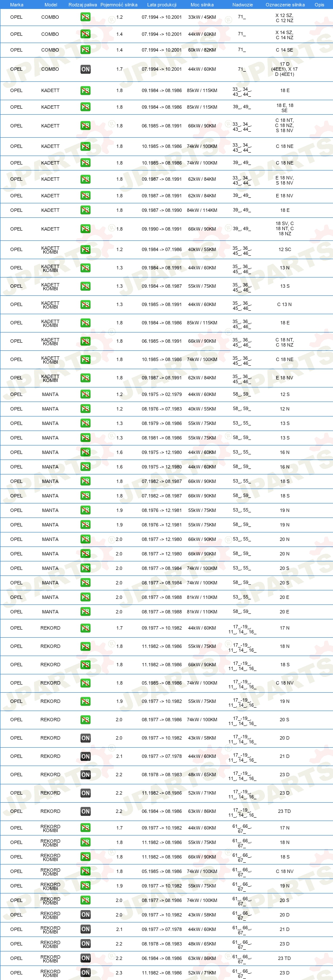Viewport: 333px width, 980px height.
Task: Click the Lata produkcji column header
Action: tap(162, 5)
